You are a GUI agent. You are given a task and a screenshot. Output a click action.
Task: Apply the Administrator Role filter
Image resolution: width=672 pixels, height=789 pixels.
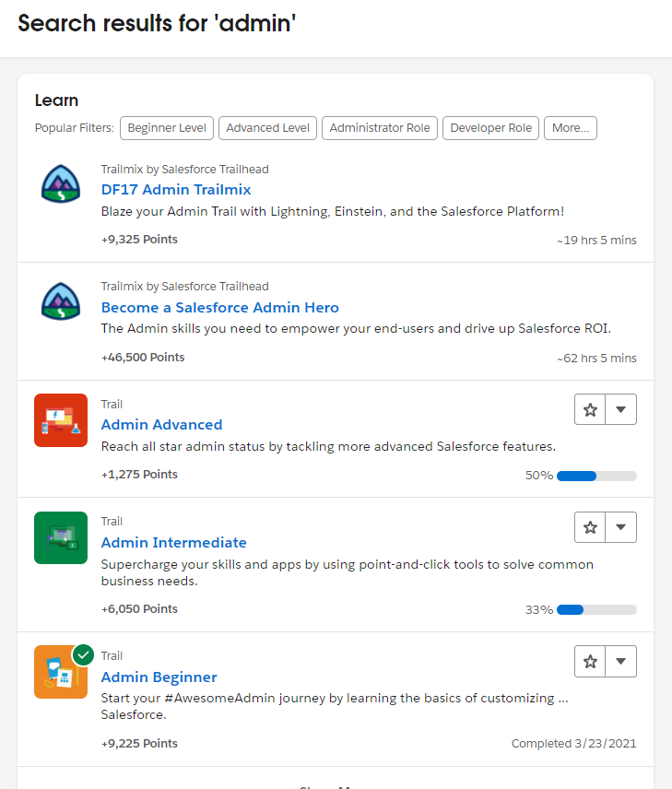coord(380,128)
